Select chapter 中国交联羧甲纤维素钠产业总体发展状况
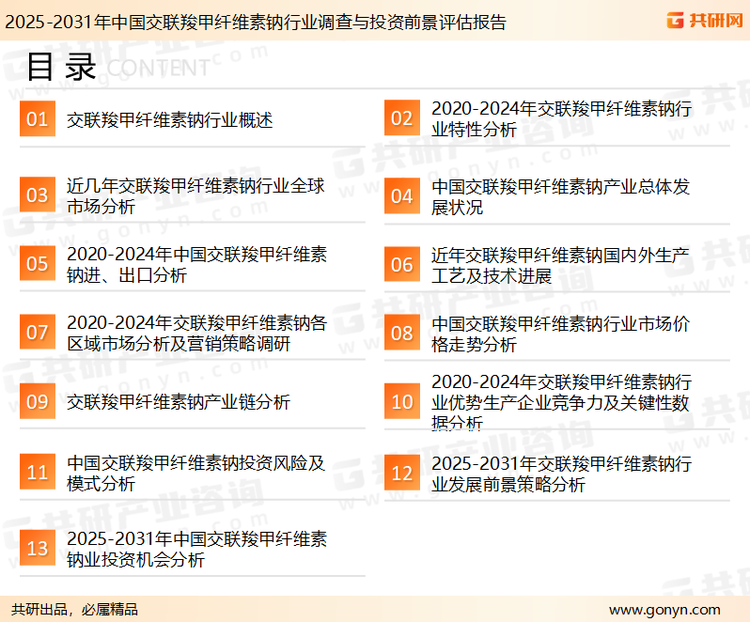This screenshot has height=622, width=750. tap(560, 197)
